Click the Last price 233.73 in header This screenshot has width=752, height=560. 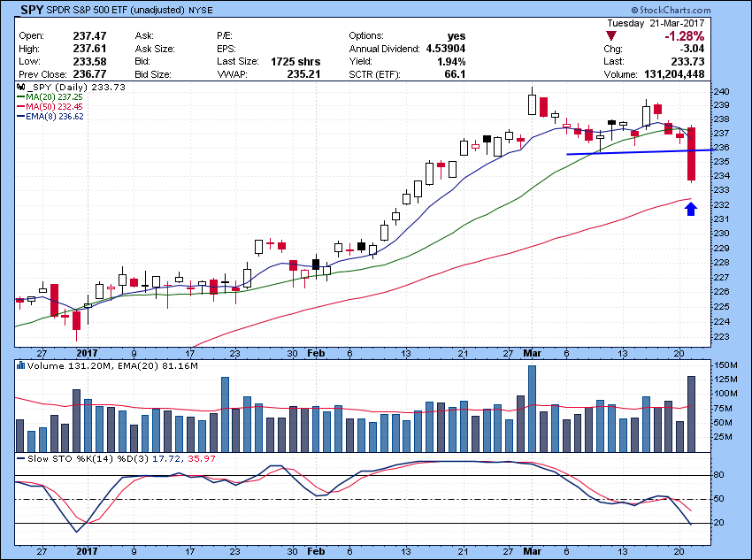[x=687, y=61]
